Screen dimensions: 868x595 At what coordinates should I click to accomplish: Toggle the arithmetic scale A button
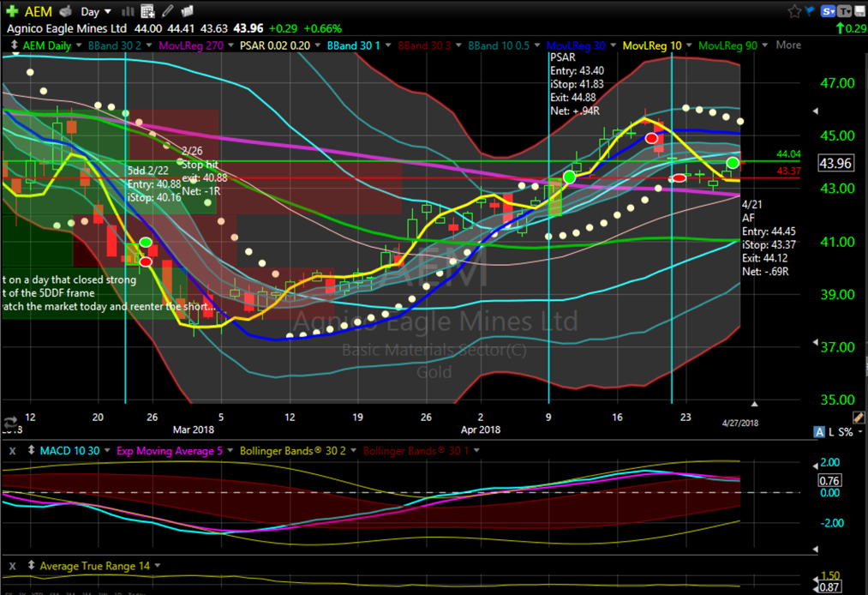click(x=819, y=432)
